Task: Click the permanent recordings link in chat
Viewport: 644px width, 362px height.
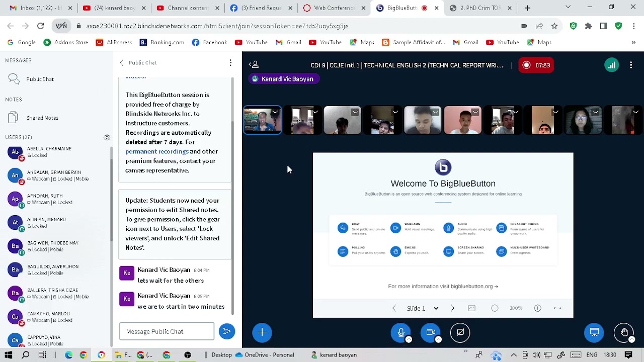Action: [157, 151]
